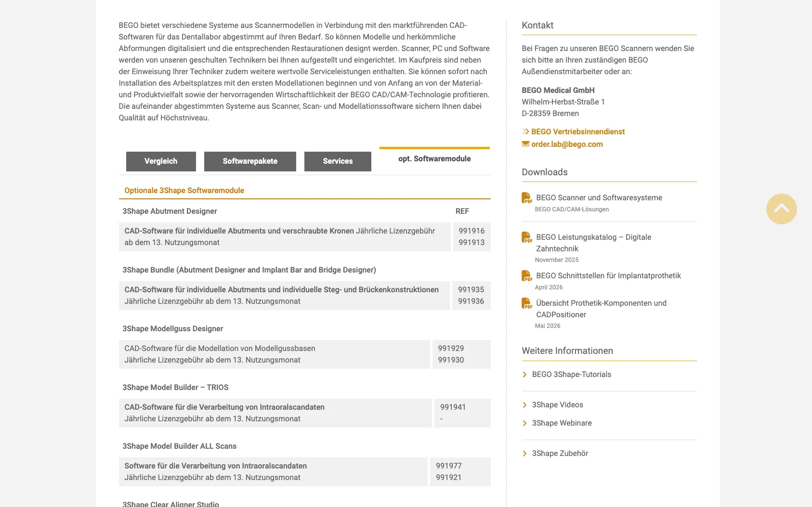Go to 3Shape Videos

(x=558, y=404)
